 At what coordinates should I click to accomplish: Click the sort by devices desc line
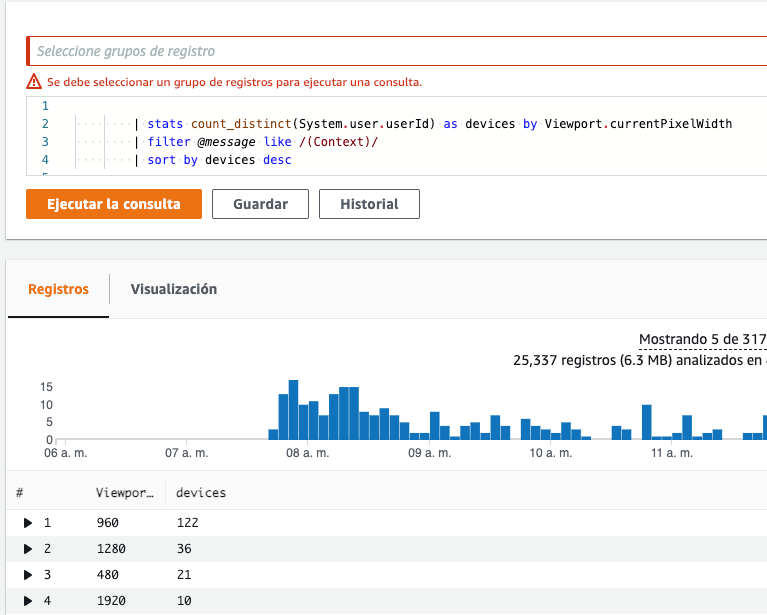coord(219,160)
